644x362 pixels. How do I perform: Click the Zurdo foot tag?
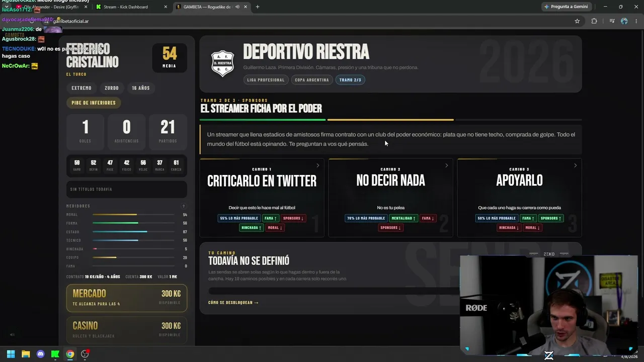click(112, 88)
